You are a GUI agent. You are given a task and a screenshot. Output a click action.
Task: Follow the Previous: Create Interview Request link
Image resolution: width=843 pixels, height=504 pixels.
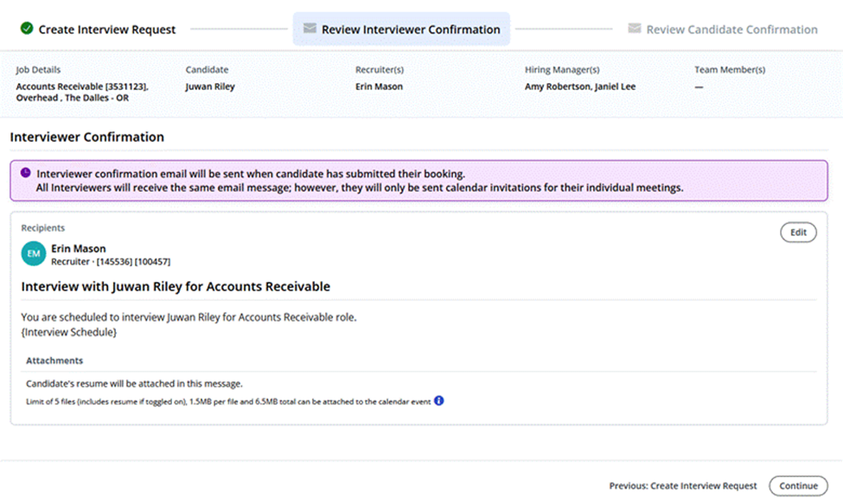coord(682,486)
